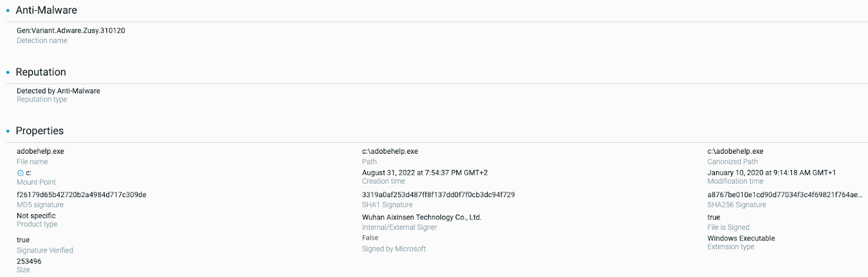The height and width of the screenshot is (277, 868).
Task: Click the adobehelp.exe file name value
Action: pos(41,151)
